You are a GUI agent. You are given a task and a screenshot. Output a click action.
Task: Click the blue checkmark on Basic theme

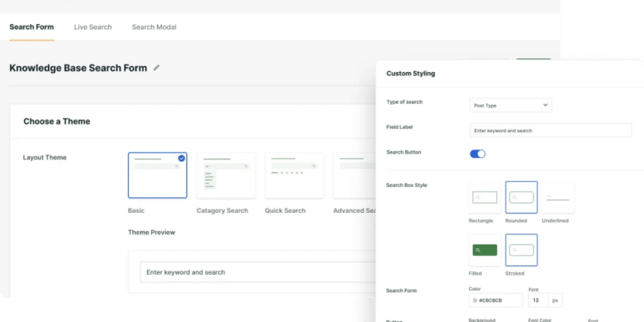point(181,158)
